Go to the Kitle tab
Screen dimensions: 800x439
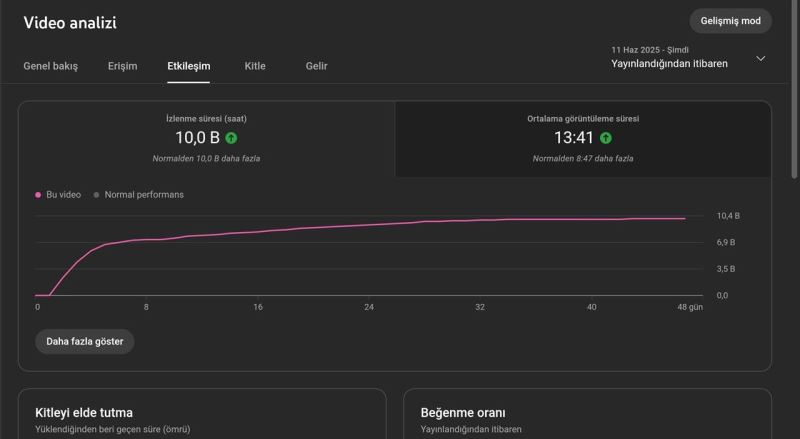(x=255, y=66)
